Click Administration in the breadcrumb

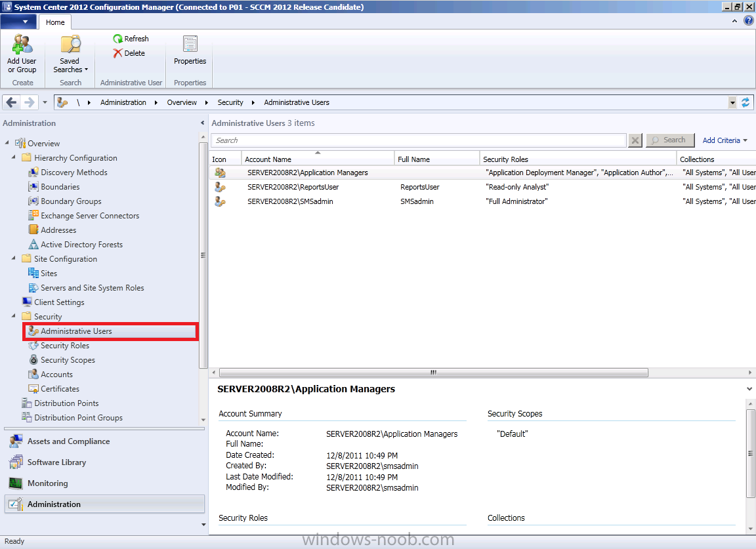[x=123, y=102]
